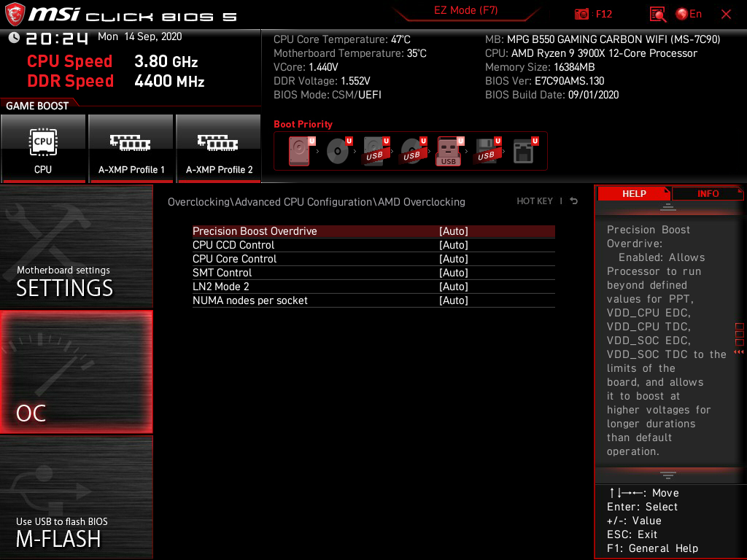This screenshot has height=560, width=747.
Task: Click the clock time display
Action: pyautogui.click(x=57, y=38)
